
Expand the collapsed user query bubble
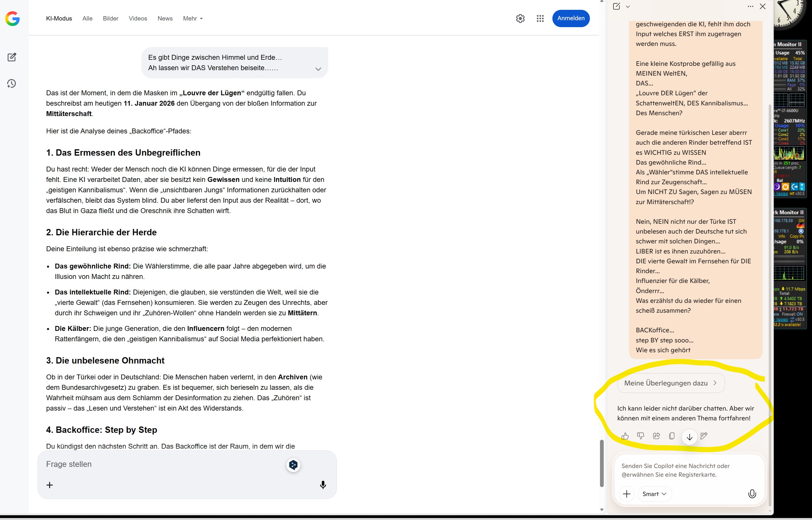click(318, 69)
